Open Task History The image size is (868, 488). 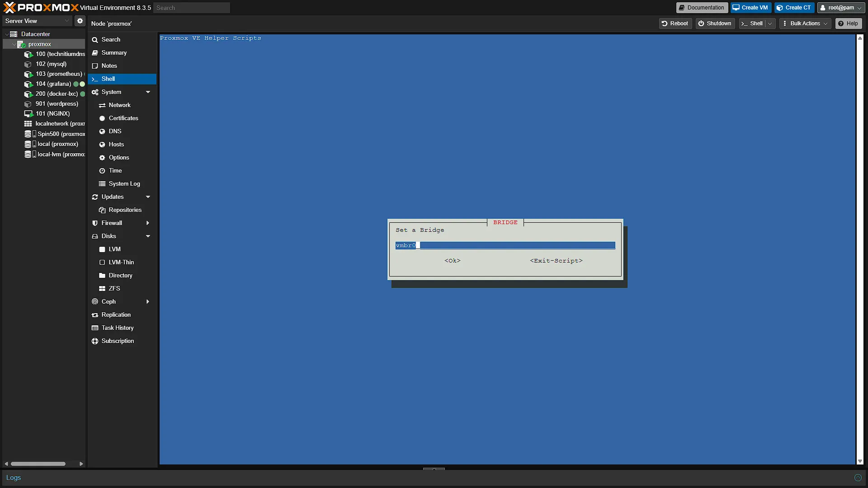[122, 328]
